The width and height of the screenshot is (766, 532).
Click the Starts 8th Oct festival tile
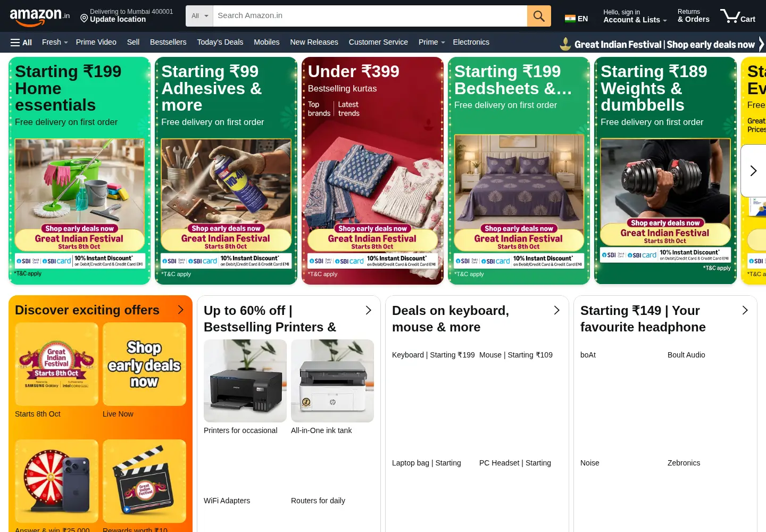tap(56, 364)
